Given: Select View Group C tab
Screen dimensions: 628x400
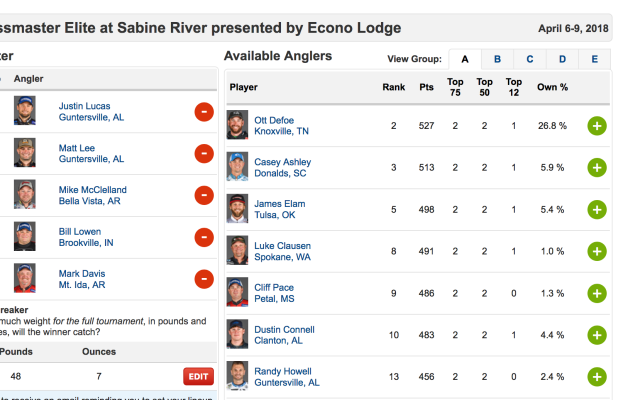Looking at the screenshot, I should point(530,59).
